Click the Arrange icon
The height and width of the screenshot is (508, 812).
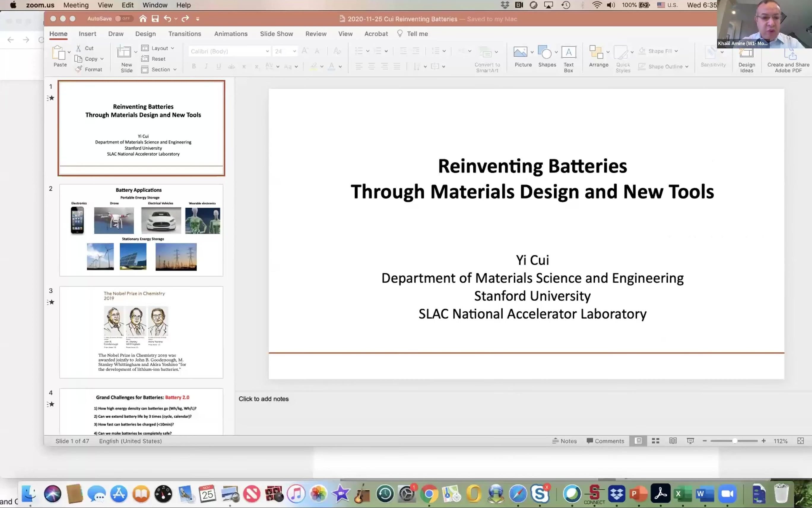click(x=596, y=52)
